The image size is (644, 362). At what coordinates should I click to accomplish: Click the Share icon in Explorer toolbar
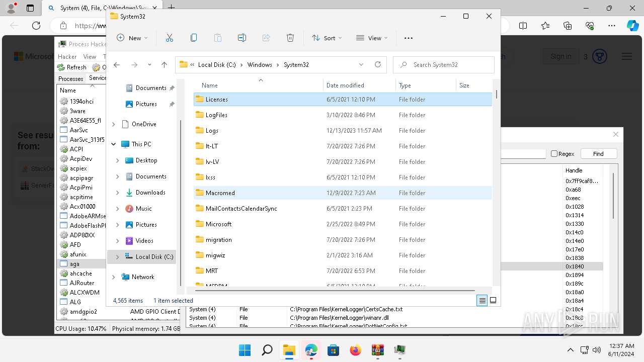[x=266, y=38]
